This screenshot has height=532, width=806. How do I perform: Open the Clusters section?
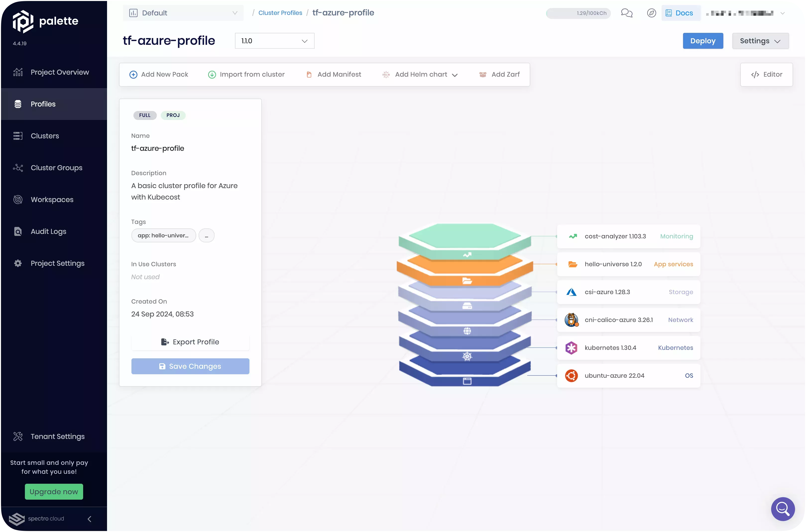(45, 136)
